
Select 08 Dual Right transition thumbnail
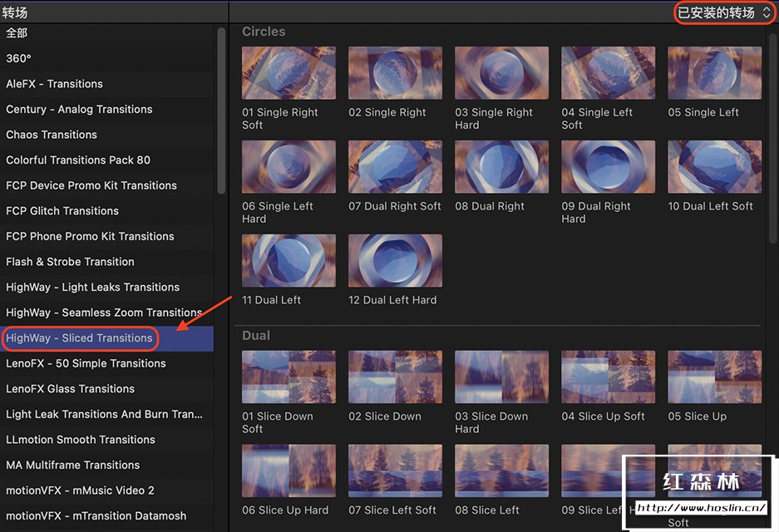point(502,166)
